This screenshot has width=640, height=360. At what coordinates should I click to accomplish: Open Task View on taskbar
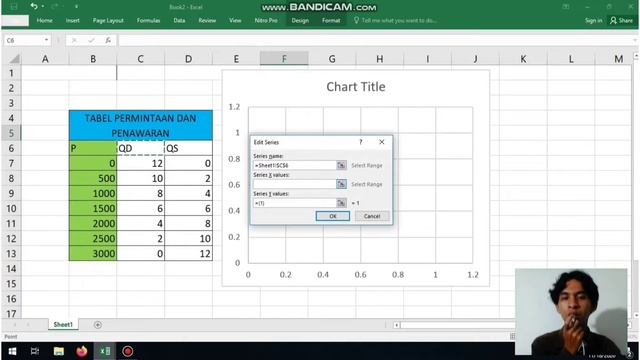35,351
